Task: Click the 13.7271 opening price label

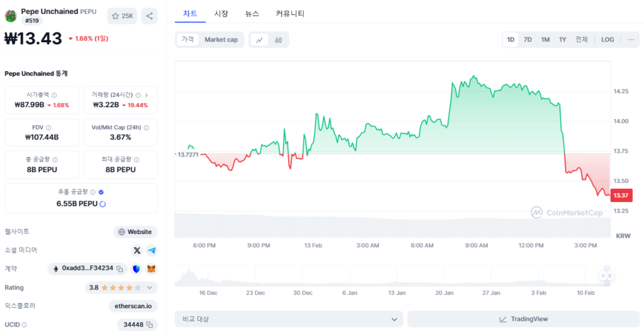Action: [187, 155]
